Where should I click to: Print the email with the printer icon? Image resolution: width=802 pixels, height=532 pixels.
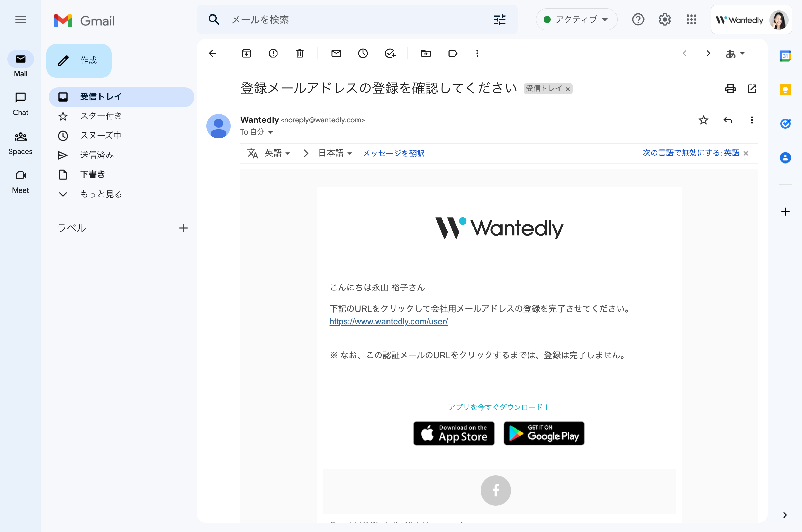tap(730, 89)
